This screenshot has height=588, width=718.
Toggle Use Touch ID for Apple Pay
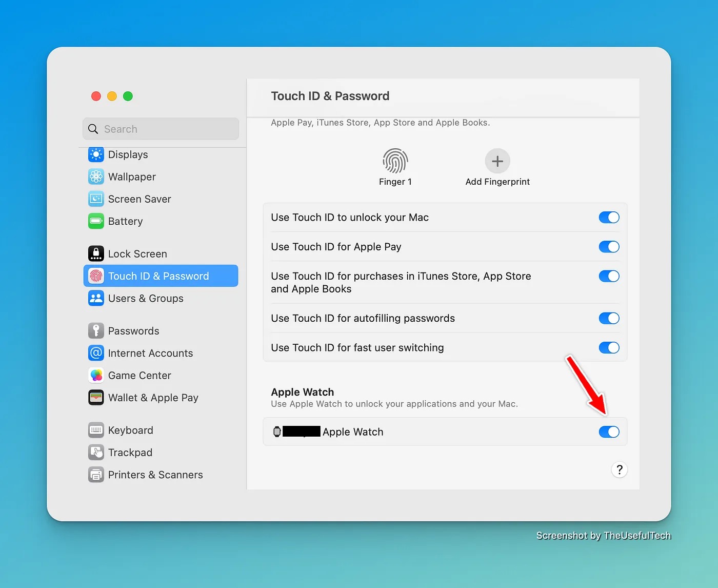point(609,247)
